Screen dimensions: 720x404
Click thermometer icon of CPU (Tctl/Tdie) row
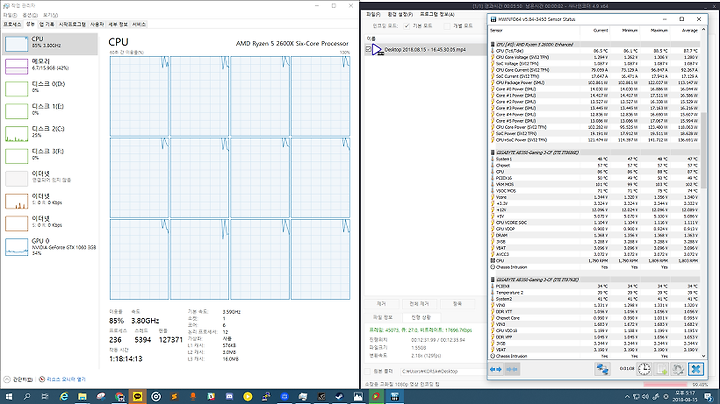[x=493, y=51]
